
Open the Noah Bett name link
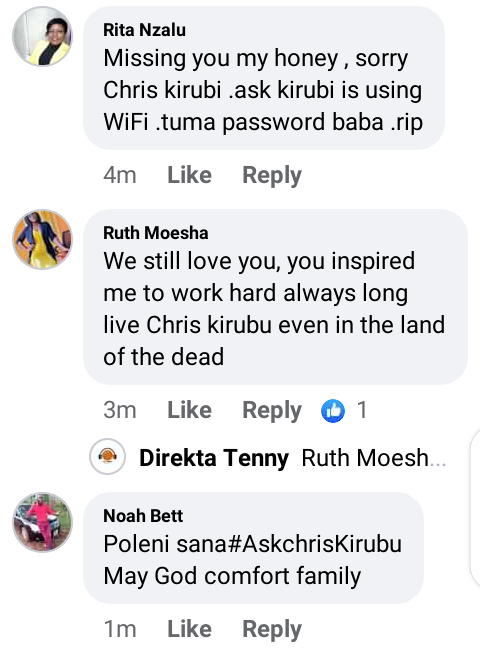coord(143,516)
